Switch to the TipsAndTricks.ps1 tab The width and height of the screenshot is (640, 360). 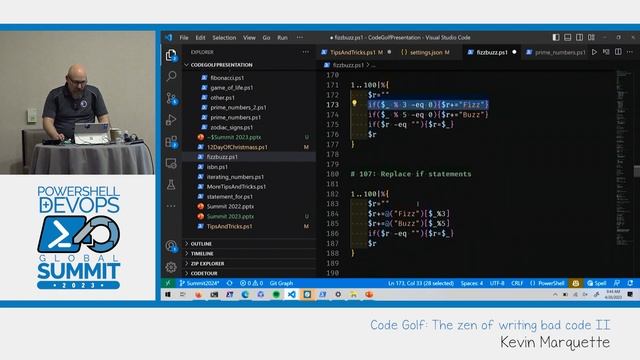coord(356,52)
